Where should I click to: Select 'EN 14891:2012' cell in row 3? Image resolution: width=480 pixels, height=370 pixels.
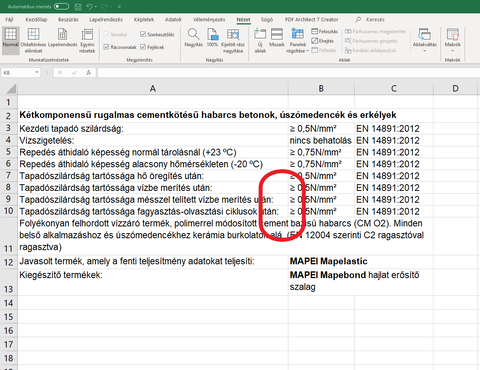pyautogui.click(x=394, y=128)
